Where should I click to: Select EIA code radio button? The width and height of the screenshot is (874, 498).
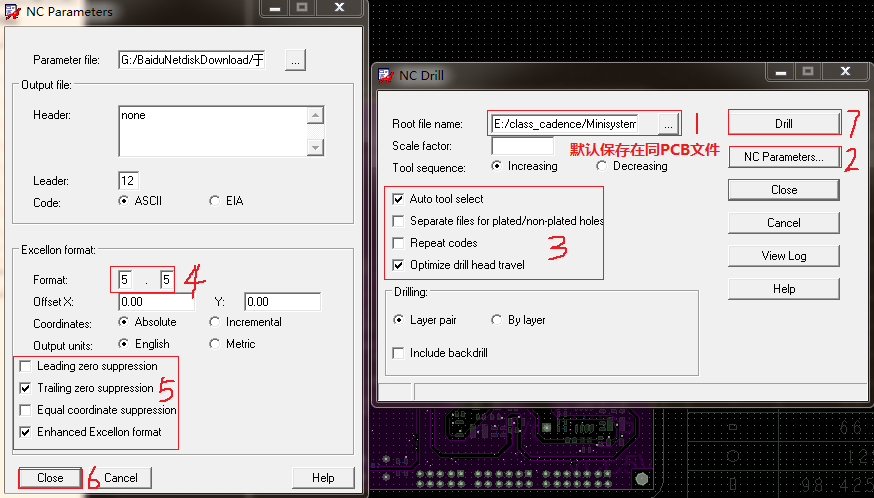click(x=215, y=201)
